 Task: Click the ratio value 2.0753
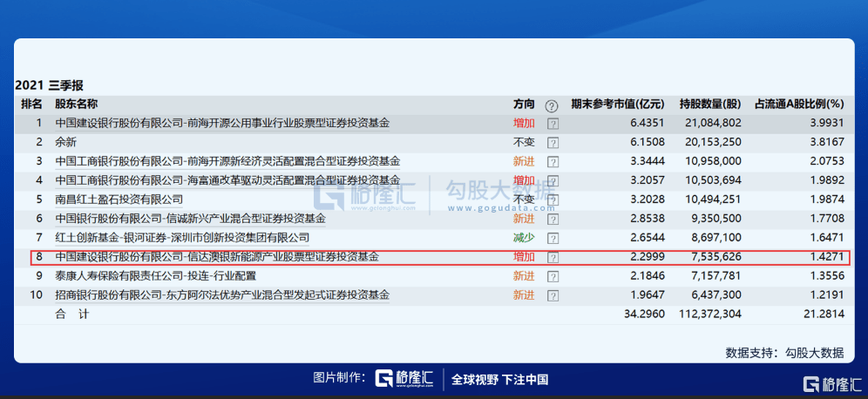[829, 161]
